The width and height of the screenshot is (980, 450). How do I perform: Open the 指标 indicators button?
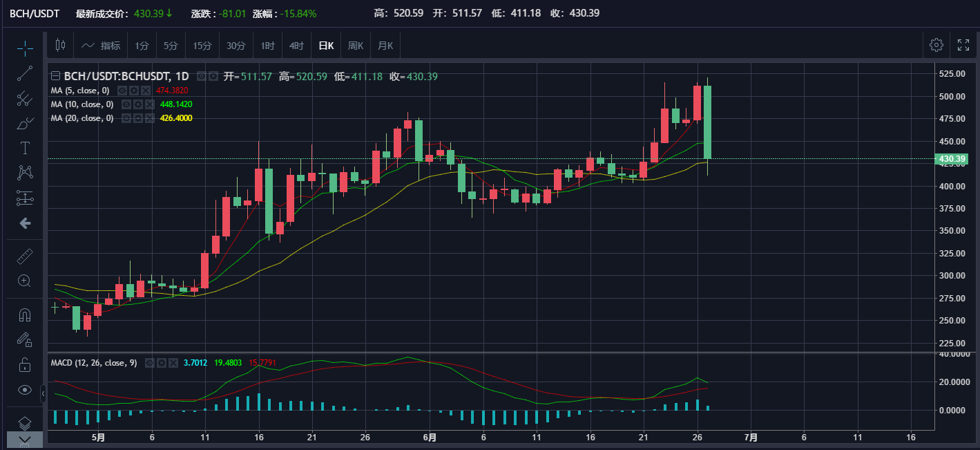click(x=101, y=46)
